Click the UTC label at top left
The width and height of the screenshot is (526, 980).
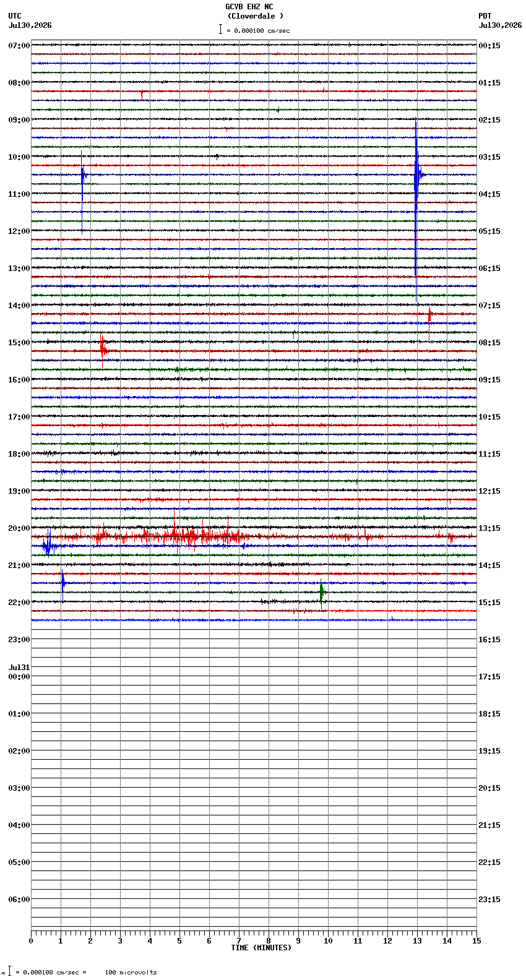(x=15, y=16)
